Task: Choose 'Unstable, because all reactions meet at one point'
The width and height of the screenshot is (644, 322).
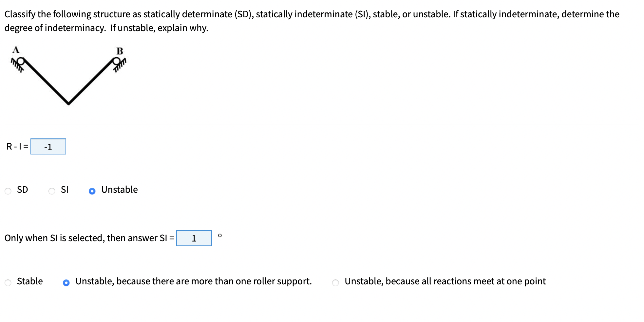Action: 335,282
